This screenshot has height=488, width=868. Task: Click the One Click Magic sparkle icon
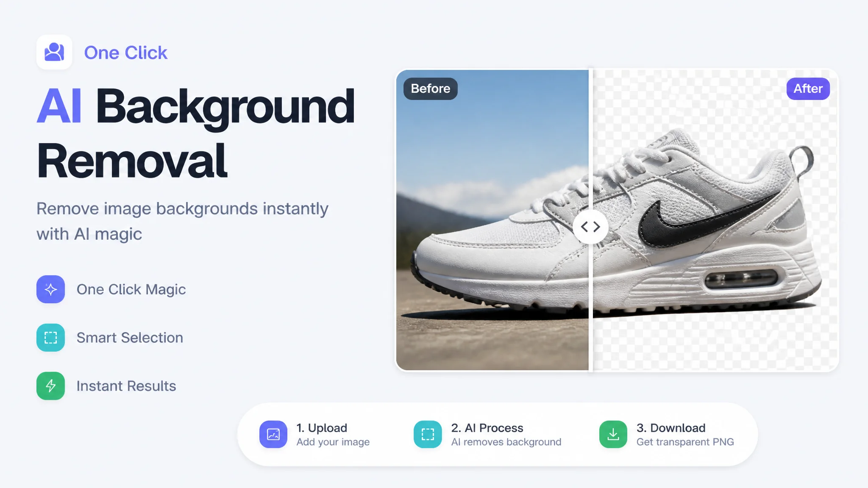50,289
